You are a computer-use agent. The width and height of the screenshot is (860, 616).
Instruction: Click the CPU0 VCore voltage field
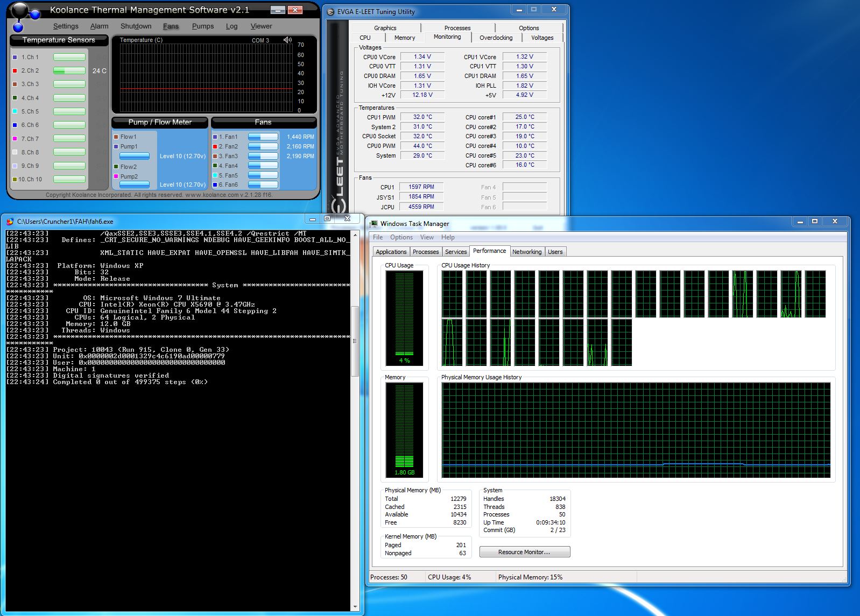click(422, 56)
